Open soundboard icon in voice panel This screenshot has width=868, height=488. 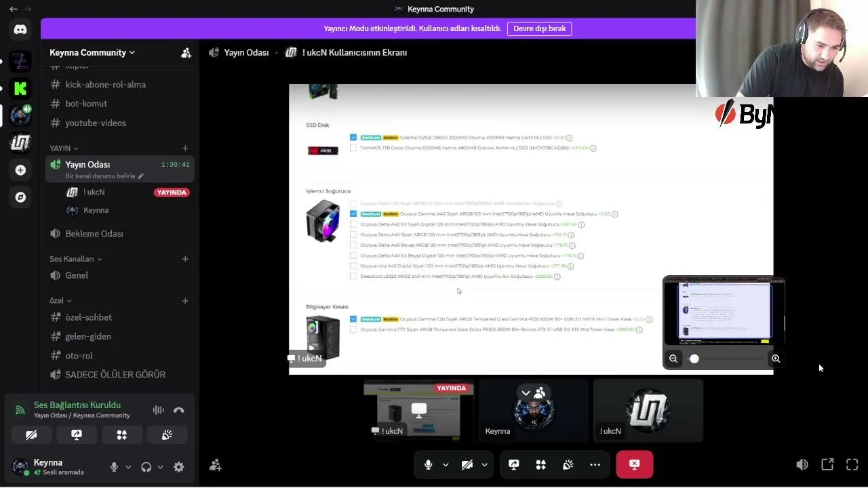pyautogui.click(x=167, y=435)
